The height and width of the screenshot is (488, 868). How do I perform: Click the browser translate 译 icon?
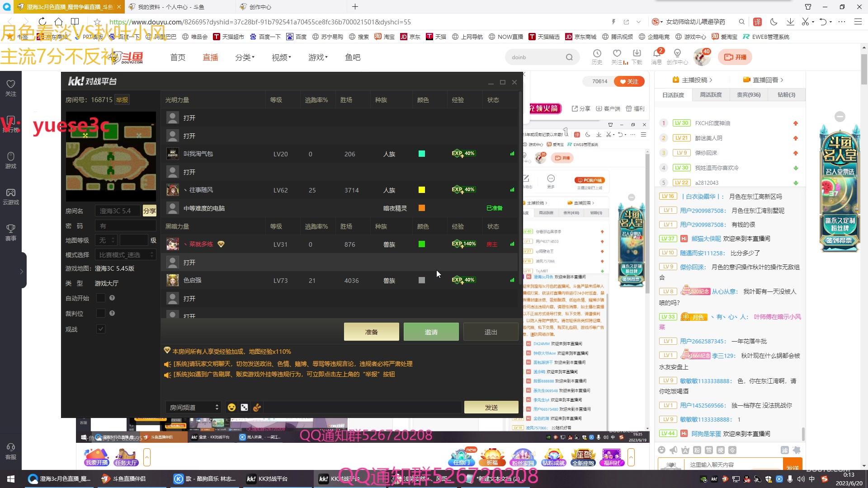point(758,22)
